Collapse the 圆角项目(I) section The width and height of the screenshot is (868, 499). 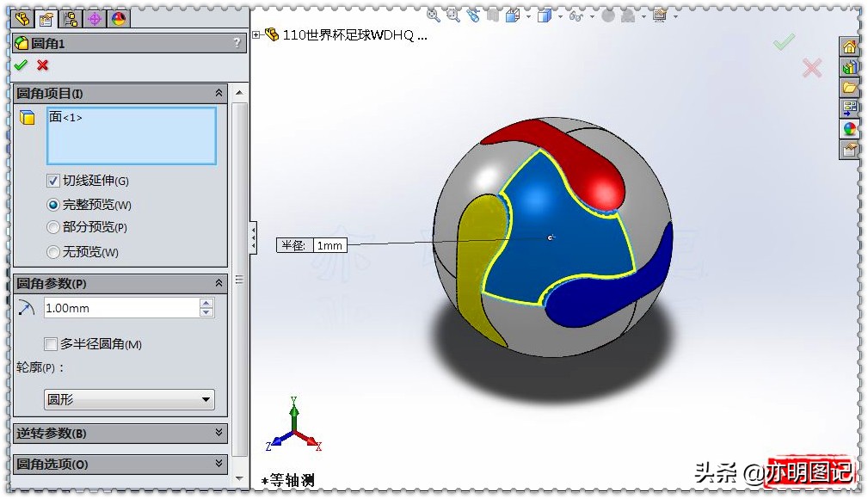click(x=219, y=93)
